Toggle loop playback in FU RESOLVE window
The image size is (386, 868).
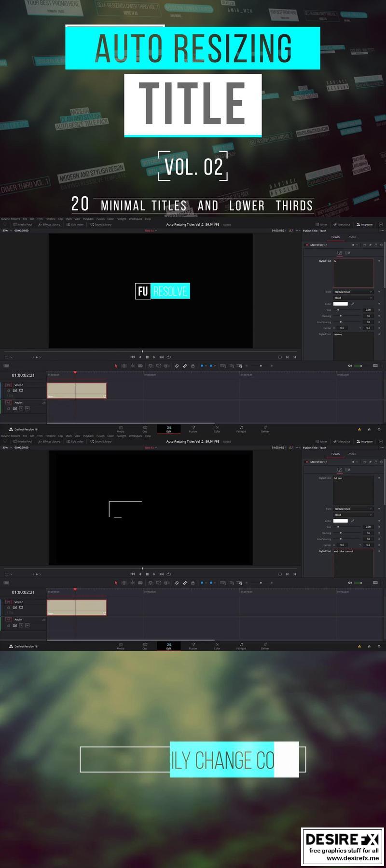pos(169,357)
